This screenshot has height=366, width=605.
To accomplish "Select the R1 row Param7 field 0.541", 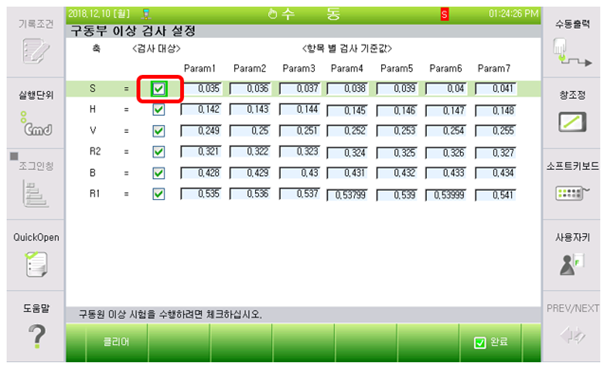I will pos(496,195).
